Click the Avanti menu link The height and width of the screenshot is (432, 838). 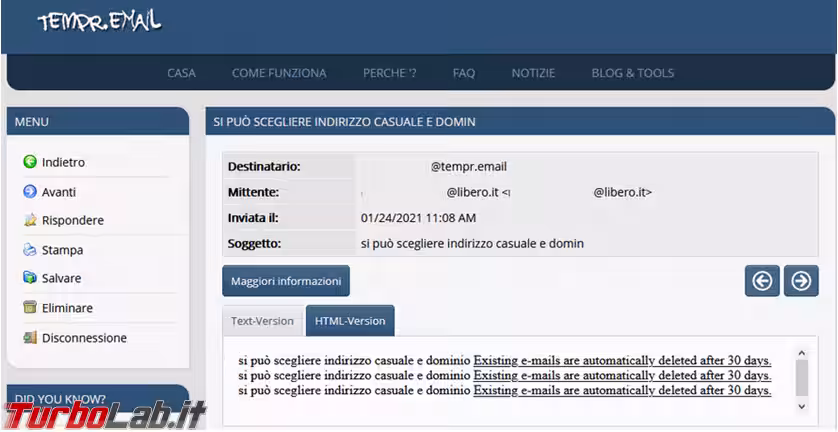pyautogui.click(x=59, y=192)
